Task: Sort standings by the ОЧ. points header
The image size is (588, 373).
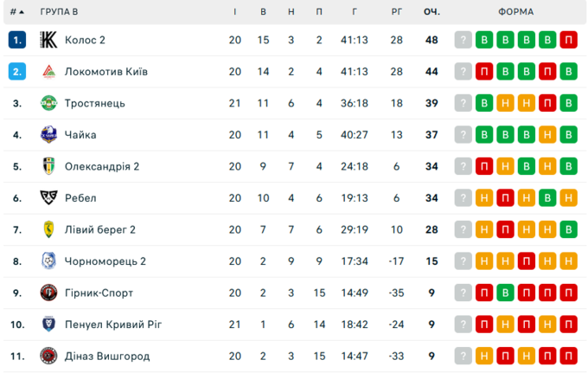Action: tap(431, 11)
